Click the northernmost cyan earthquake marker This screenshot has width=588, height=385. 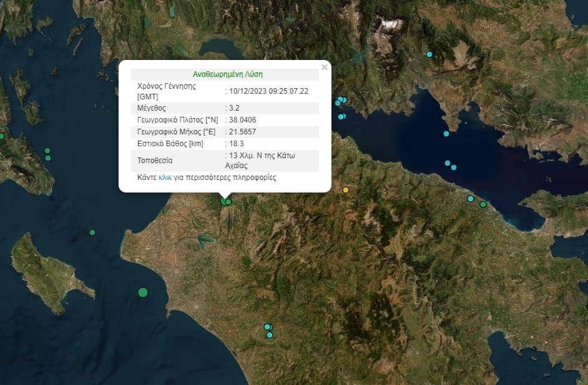(x=429, y=54)
